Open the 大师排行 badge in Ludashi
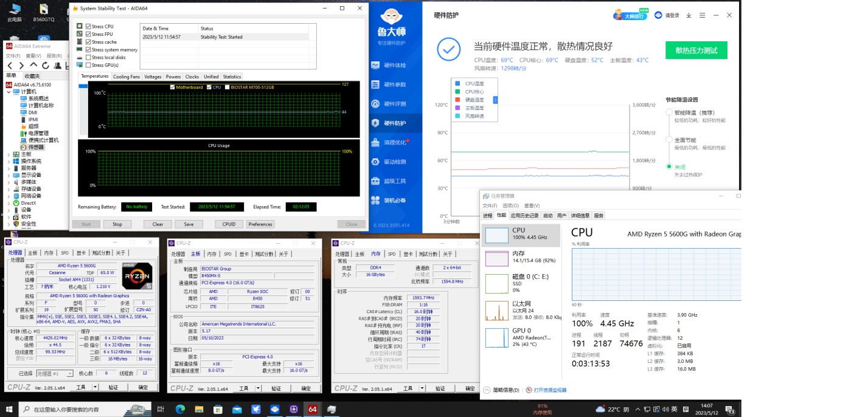 pyautogui.click(x=630, y=15)
